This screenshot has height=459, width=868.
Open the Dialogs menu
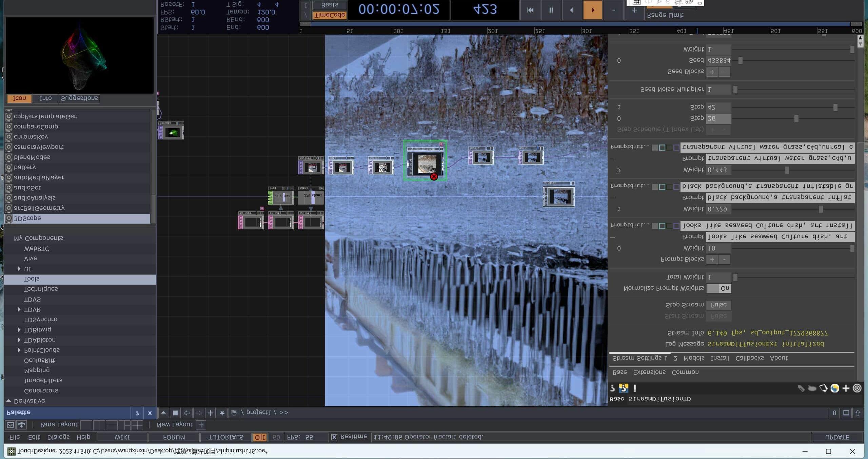(58, 437)
